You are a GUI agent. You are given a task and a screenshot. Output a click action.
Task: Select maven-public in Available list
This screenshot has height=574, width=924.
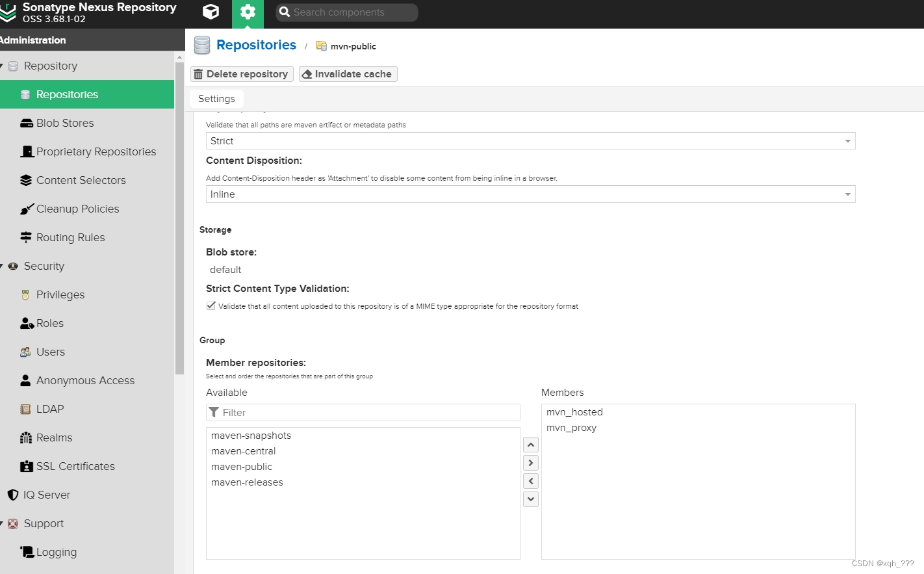point(363,467)
